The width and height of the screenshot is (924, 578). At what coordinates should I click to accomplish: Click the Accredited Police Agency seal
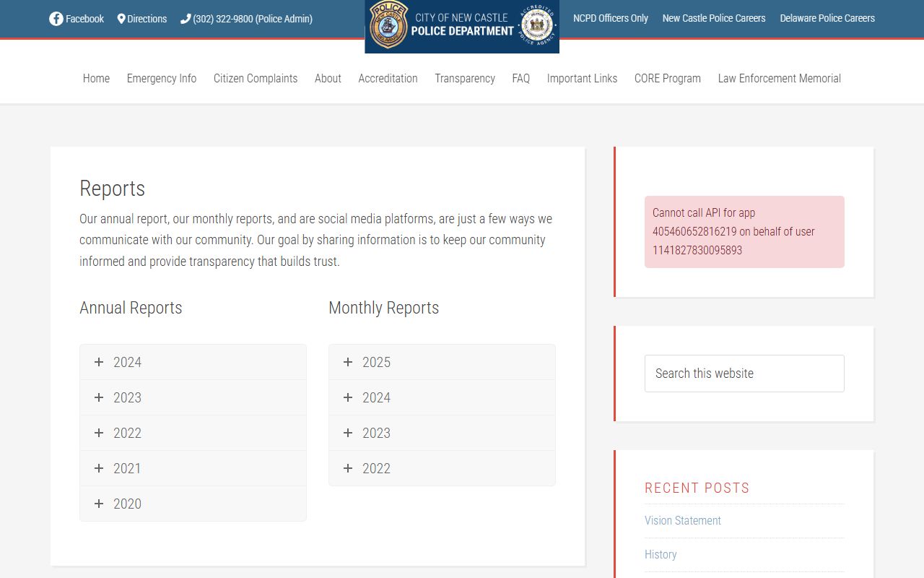point(537,25)
